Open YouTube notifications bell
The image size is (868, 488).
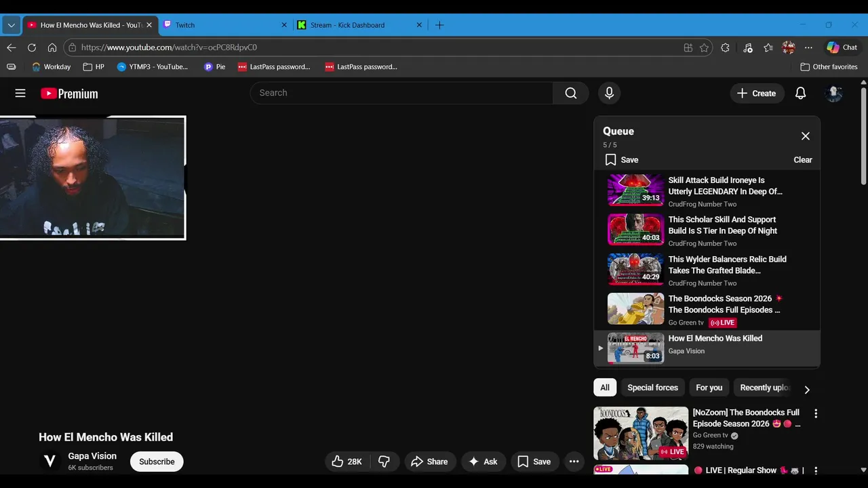coord(800,94)
